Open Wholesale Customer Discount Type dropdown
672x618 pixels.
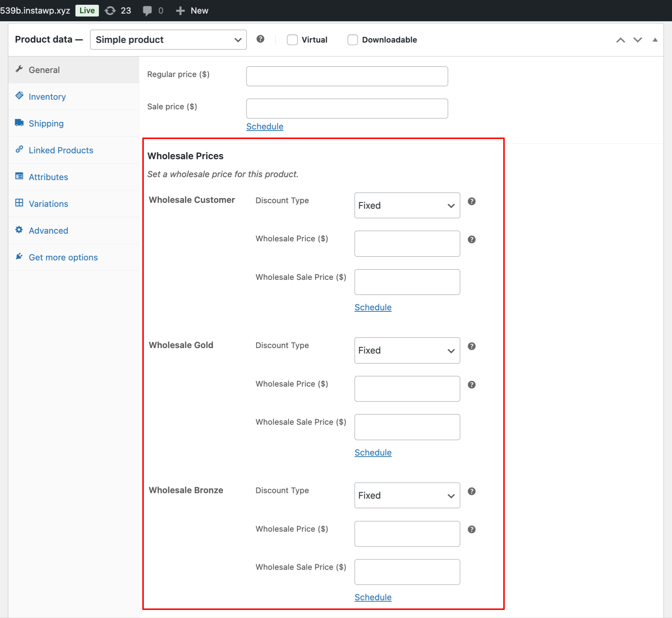pos(407,205)
